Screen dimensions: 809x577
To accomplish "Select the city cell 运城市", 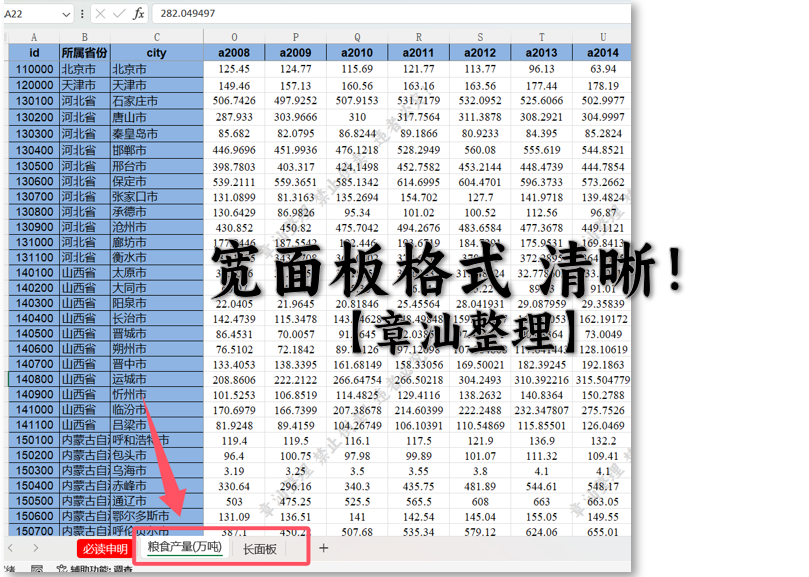I will (157, 379).
